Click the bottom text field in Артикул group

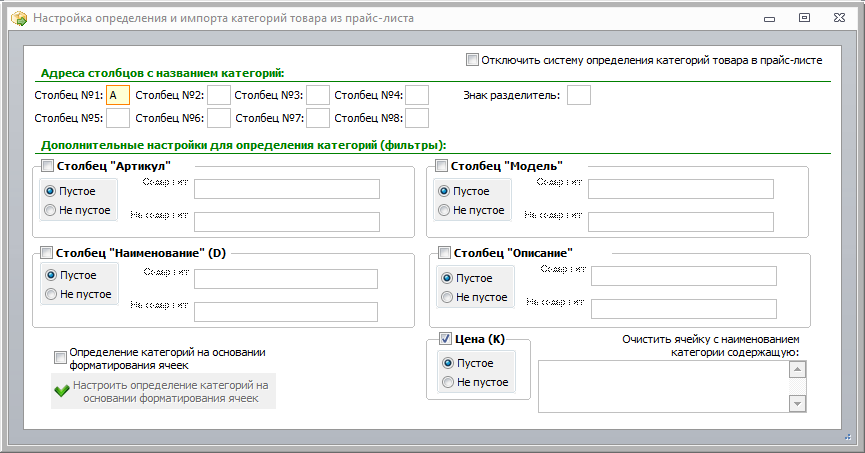coord(287,222)
